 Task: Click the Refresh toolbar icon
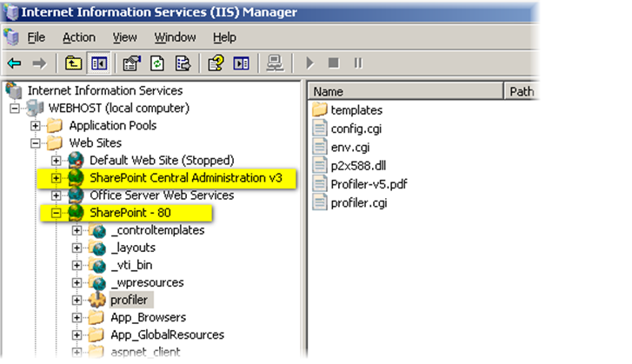click(x=157, y=63)
